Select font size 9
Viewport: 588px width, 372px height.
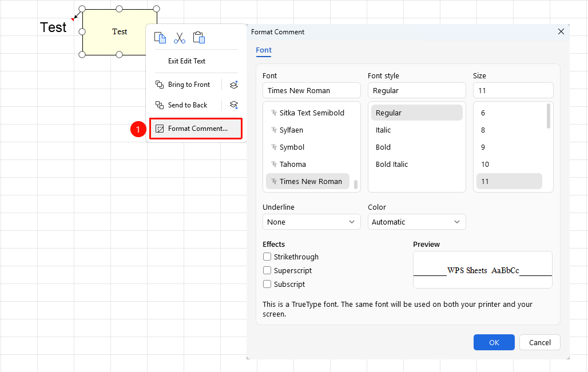click(509, 147)
